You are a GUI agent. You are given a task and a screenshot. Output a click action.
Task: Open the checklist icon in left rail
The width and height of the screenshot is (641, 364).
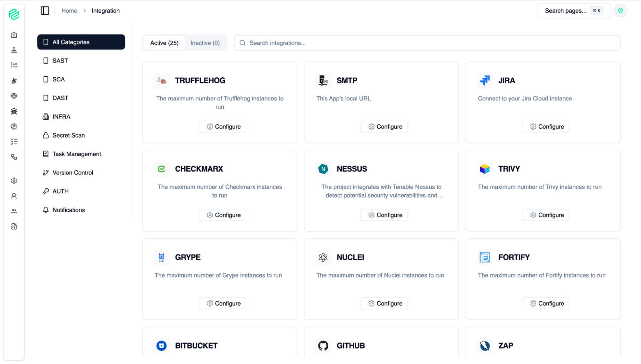[14, 141]
